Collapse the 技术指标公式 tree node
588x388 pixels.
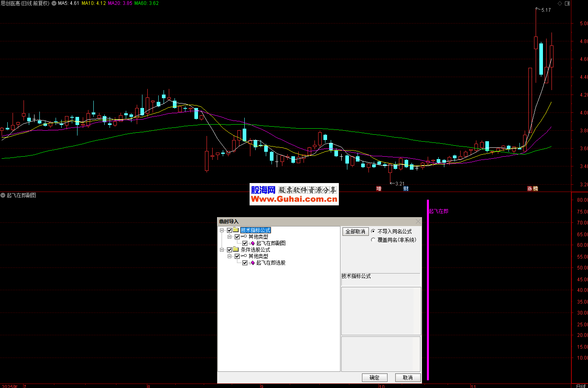(x=222, y=230)
